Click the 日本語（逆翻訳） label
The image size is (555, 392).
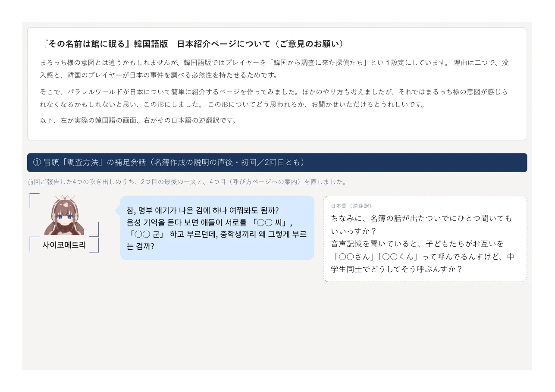(x=351, y=206)
